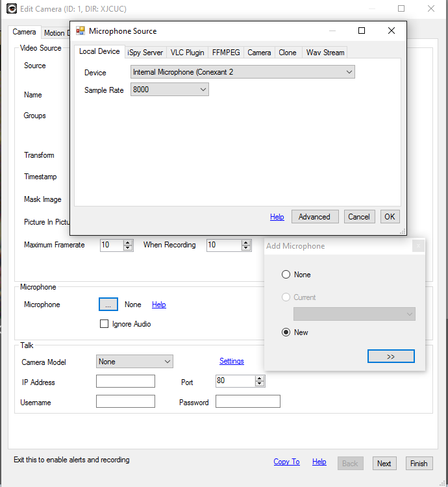Enable the Ignore Audio checkbox
The width and height of the screenshot is (448, 487).
tap(104, 324)
